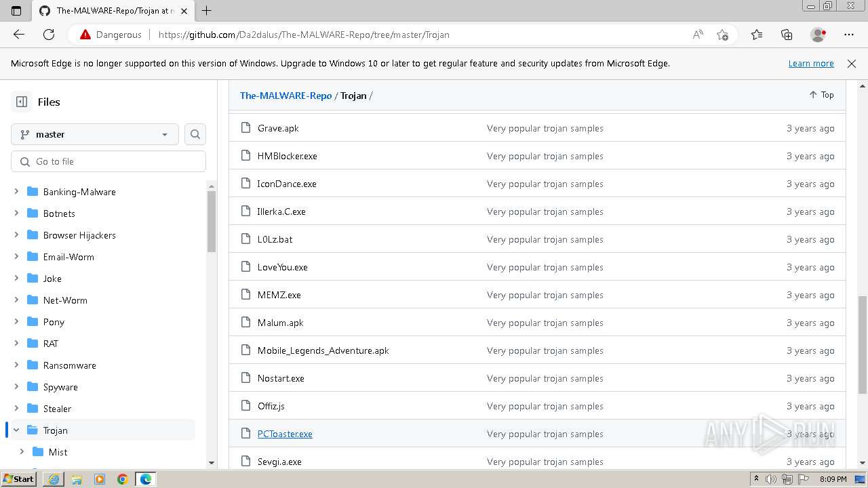Screen dimensions: 868x488
Task: Collapse the Files side panel icon
Action: [22, 102]
